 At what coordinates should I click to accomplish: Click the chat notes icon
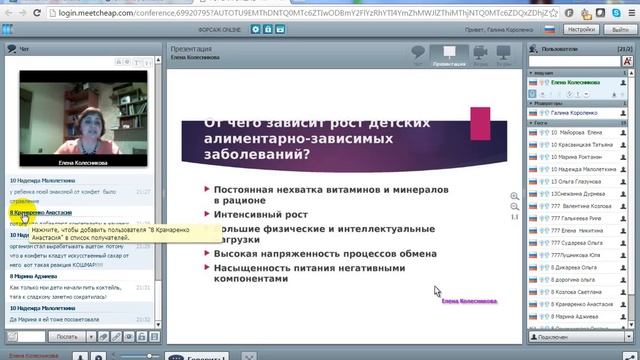coord(154,337)
